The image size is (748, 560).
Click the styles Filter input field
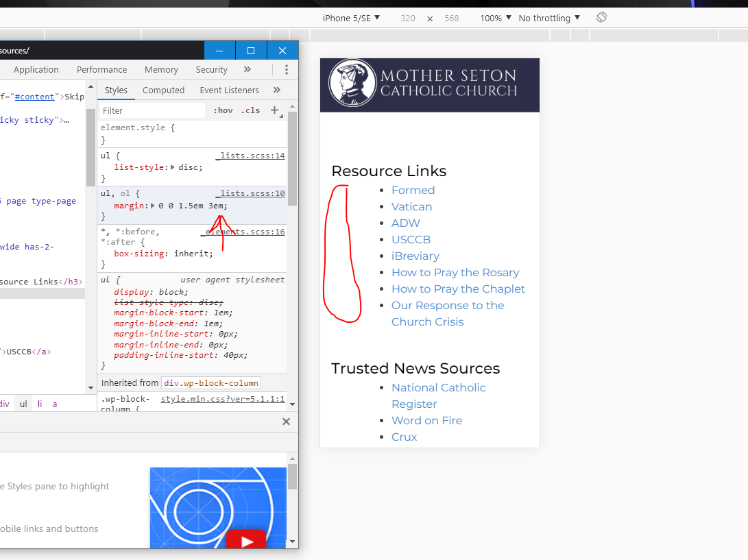(152, 110)
